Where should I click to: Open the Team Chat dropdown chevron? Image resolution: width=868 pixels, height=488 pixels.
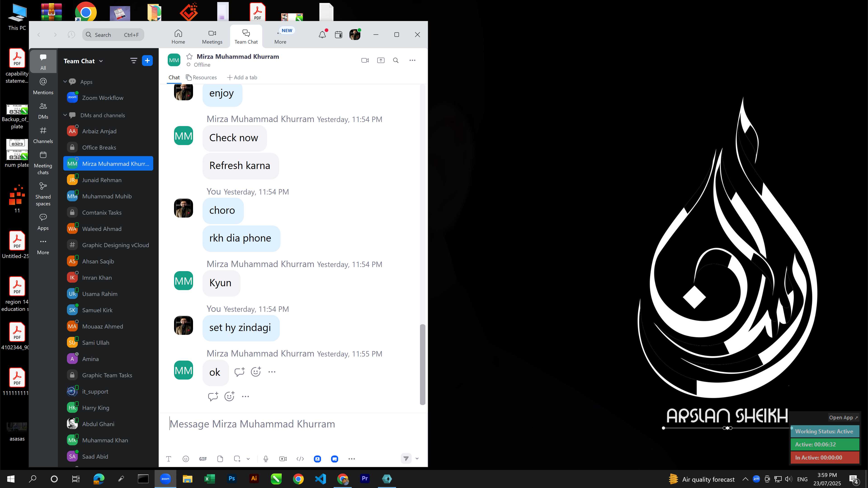tap(101, 61)
